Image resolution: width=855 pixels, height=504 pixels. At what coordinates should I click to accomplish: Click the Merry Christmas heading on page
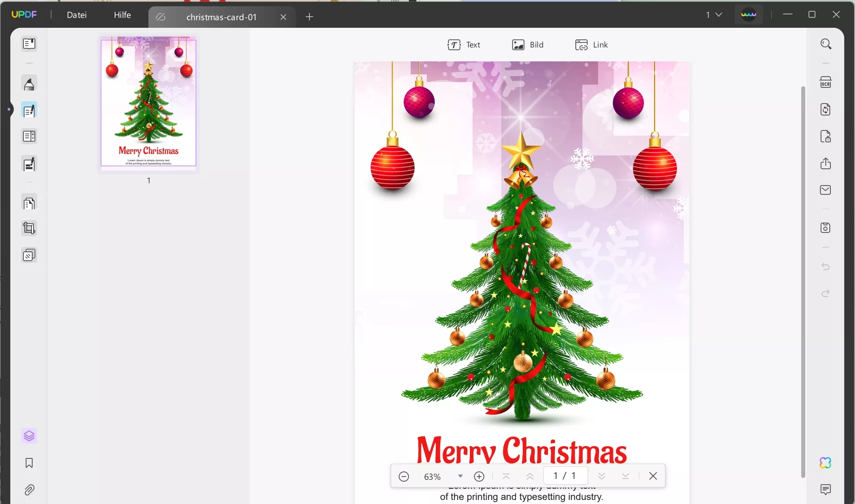click(521, 450)
